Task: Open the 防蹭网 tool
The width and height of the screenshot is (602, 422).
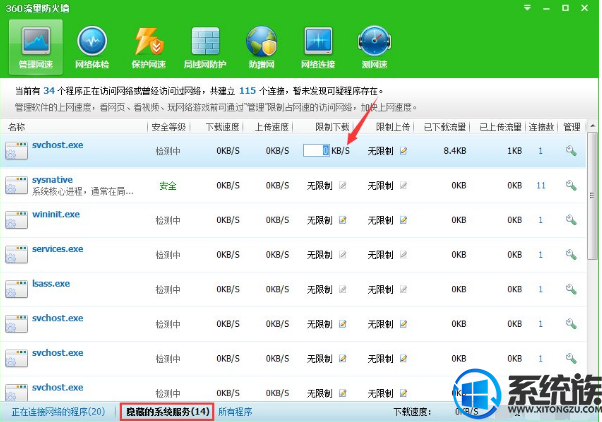Action: click(x=261, y=47)
